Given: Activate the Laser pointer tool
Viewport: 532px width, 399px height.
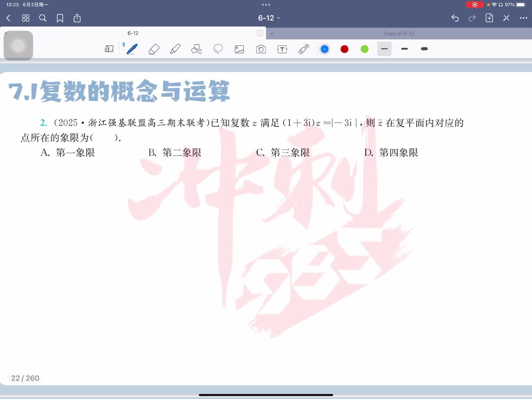Looking at the screenshot, I should [x=304, y=49].
